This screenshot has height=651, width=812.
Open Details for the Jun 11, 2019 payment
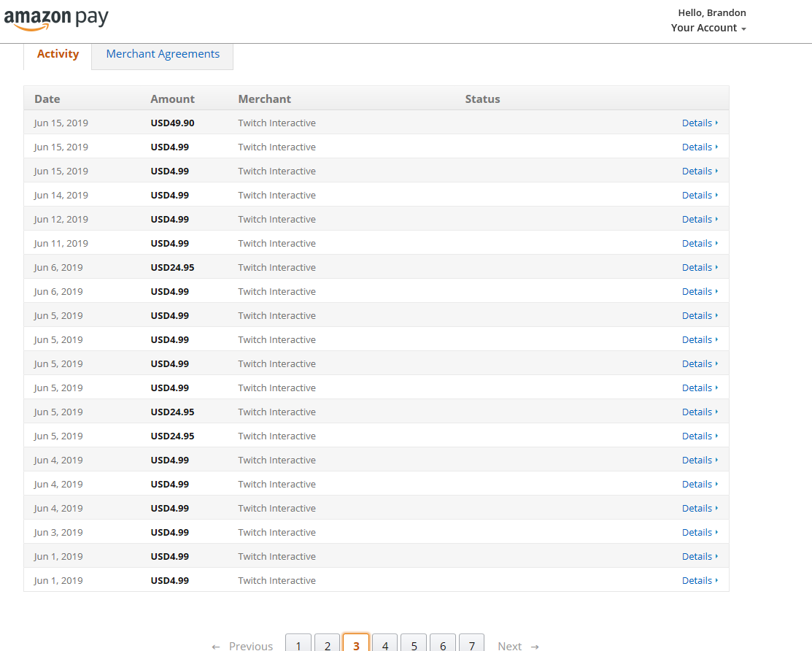coord(700,244)
